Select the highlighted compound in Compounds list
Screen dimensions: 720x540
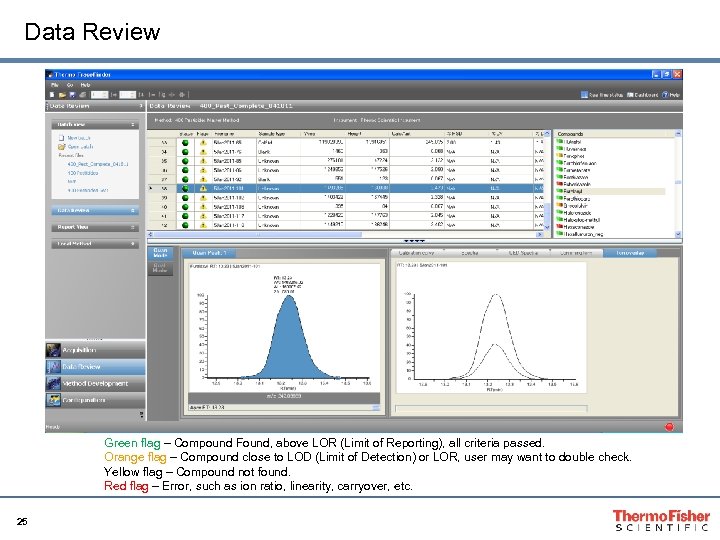point(611,191)
